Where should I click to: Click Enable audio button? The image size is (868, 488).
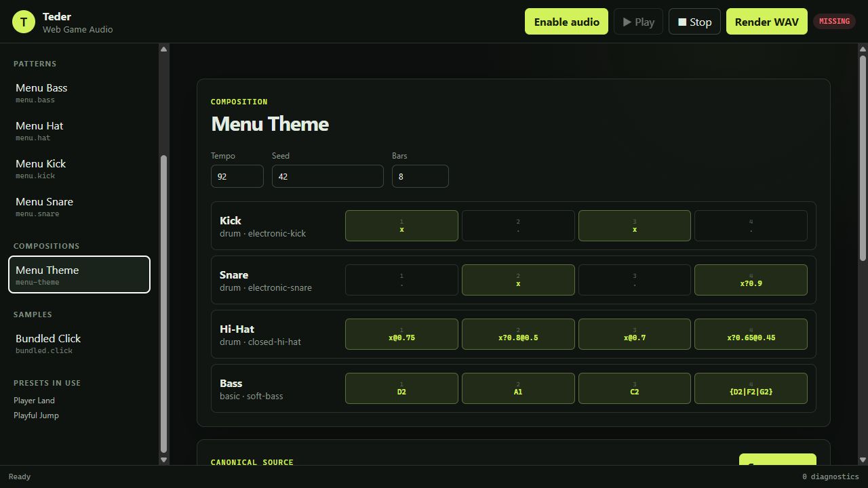566,22
